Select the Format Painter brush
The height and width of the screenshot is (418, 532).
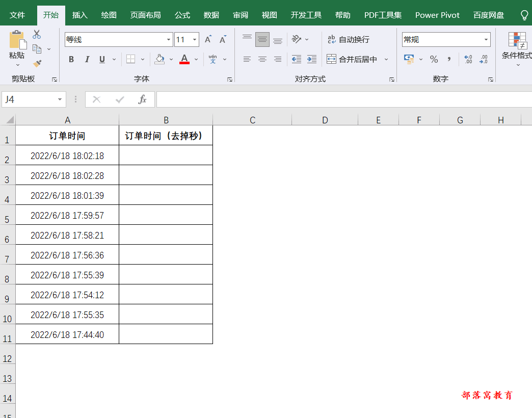click(37, 63)
